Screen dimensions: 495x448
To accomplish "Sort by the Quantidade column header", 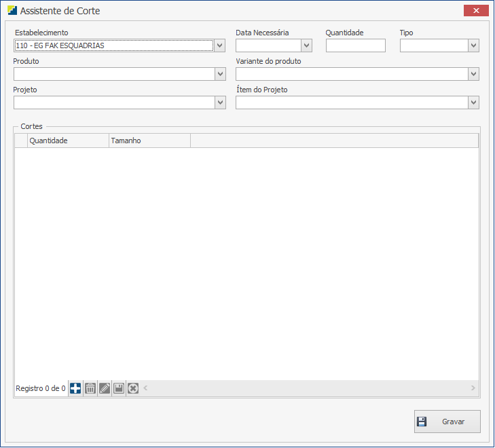I will (x=68, y=141).
